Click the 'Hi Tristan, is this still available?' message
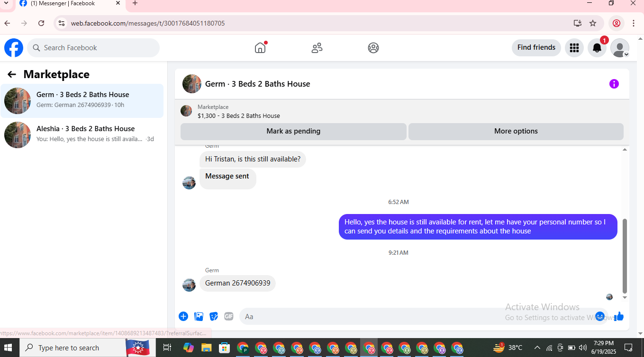 pos(253,159)
